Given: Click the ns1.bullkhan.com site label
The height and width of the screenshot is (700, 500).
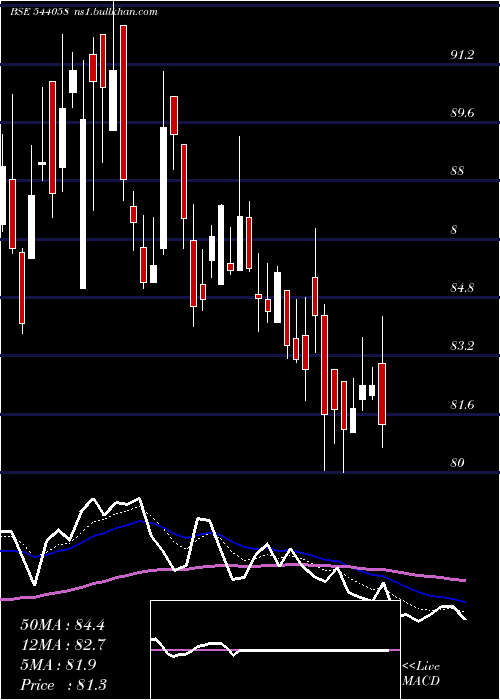Looking at the screenshot, I should coord(115,12).
